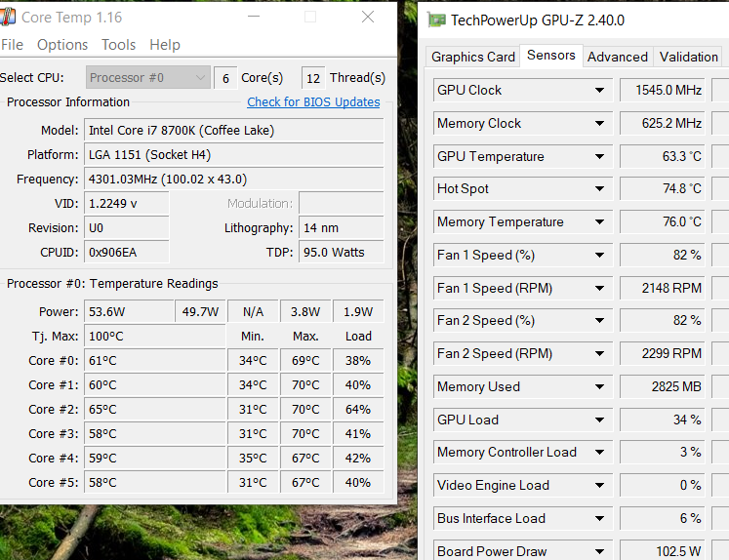Expand the Fan 2 Speed (RPM) dropdown arrow
This screenshot has height=560, width=729.
pos(600,354)
